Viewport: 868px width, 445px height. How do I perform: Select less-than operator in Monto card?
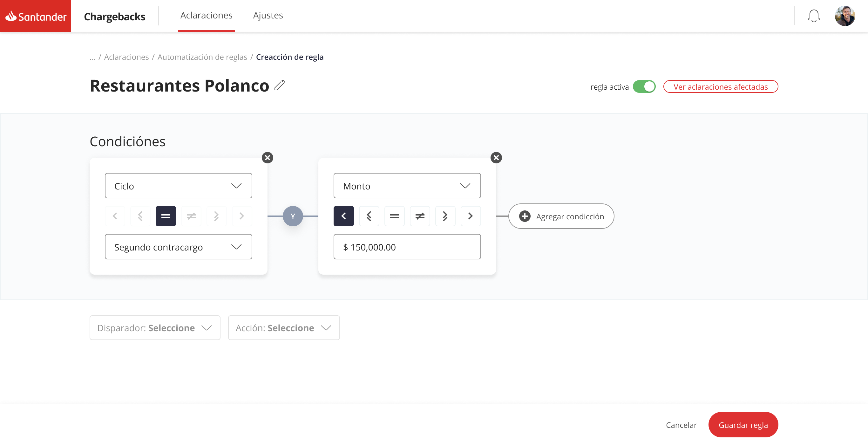pos(344,216)
